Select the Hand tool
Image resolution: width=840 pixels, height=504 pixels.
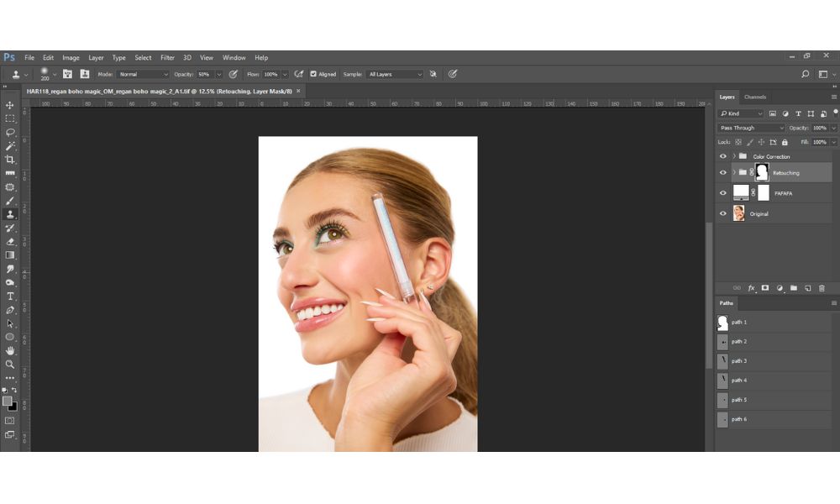(x=9, y=351)
